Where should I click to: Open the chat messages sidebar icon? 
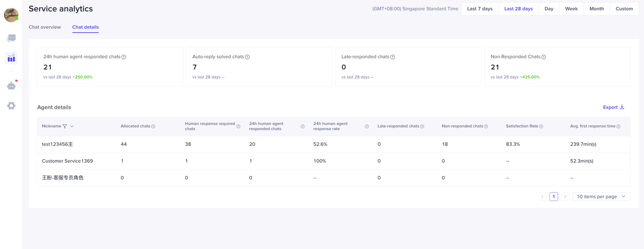[x=11, y=38]
